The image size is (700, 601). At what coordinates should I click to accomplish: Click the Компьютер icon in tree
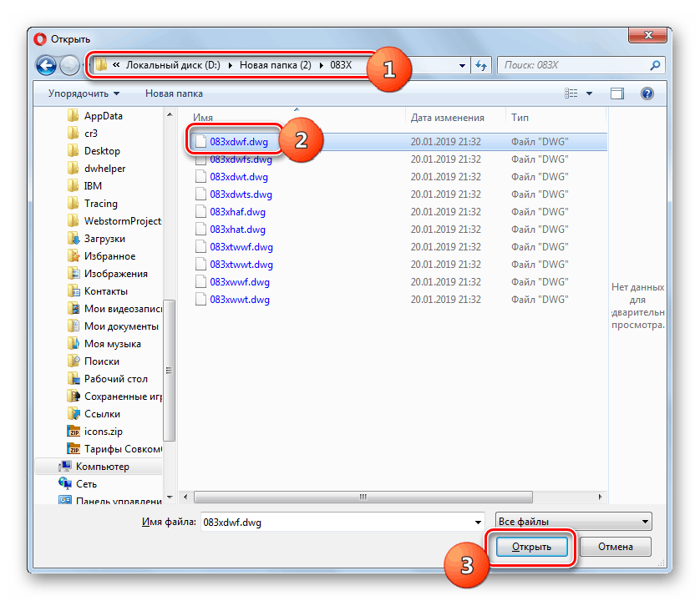tap(65, 467)
